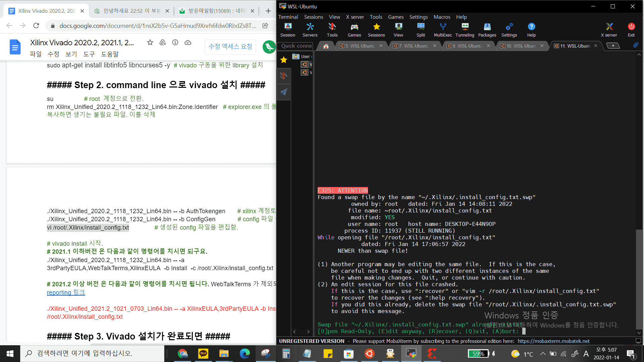Click the Session icon in MobaXterm toolbar

287,29
